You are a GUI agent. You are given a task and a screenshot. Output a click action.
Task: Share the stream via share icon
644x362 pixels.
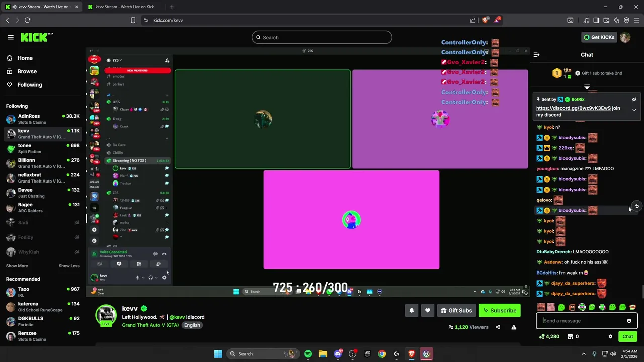[498, 327]
